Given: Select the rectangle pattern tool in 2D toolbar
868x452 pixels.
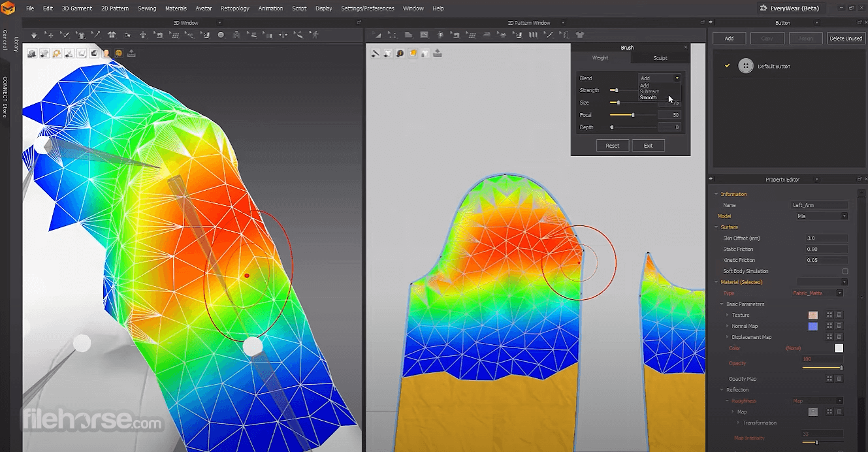Looking at the screenshot, I should tap(424, 35).
